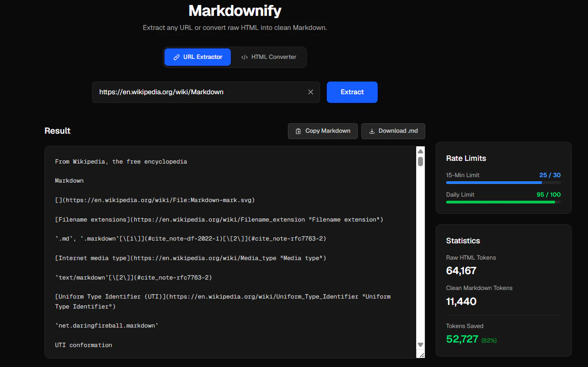This screenshot has height=367, width=588.
Task: Click the Internet media type markdown line
Action: (190, 258)
